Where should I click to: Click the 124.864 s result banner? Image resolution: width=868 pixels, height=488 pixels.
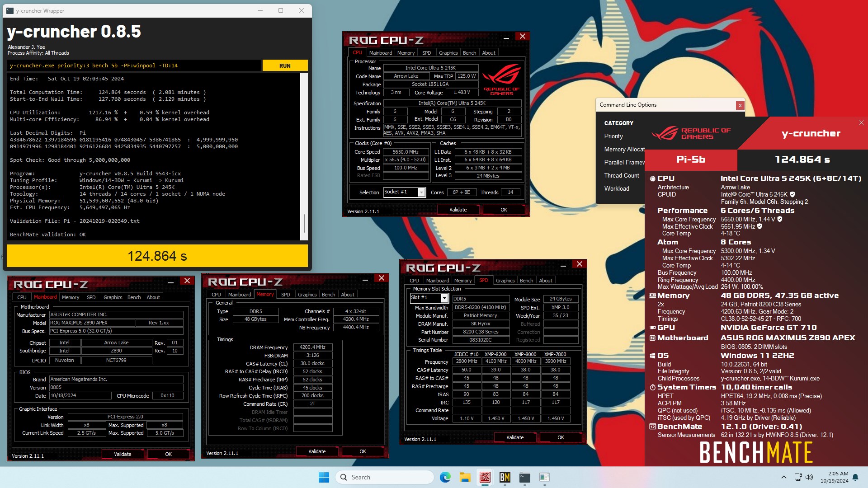point(157,256)
